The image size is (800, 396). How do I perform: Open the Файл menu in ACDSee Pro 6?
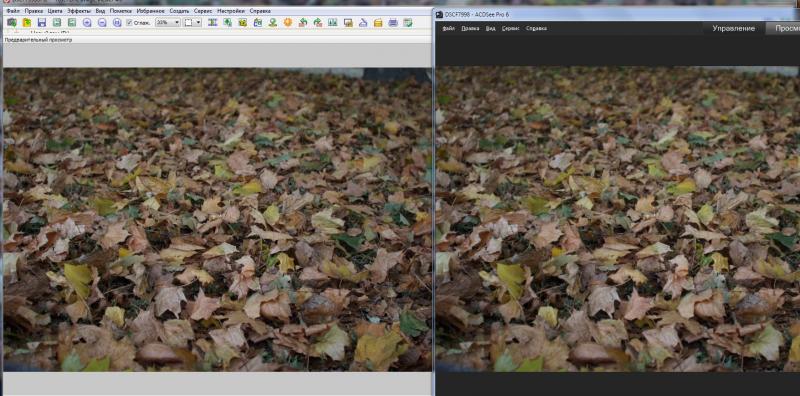(448, 29)
